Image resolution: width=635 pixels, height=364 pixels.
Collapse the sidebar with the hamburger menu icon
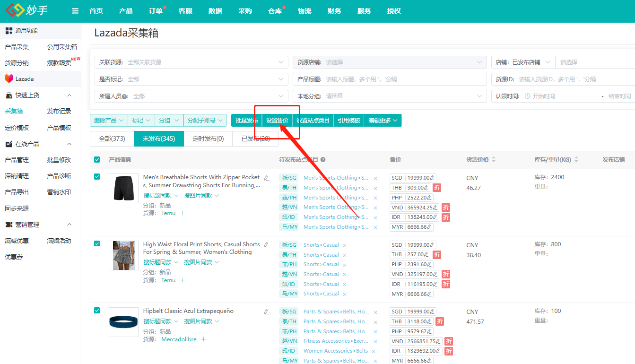[x=75, y=11]
